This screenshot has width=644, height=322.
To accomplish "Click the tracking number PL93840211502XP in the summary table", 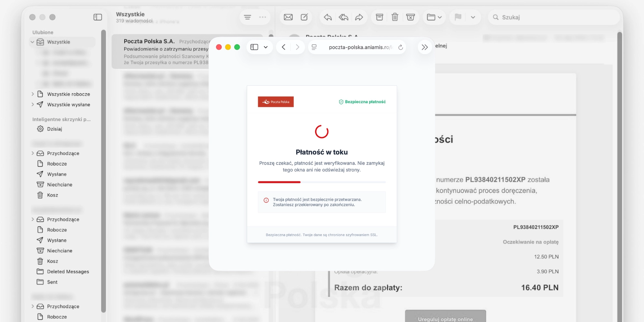I will click(536, 227).
